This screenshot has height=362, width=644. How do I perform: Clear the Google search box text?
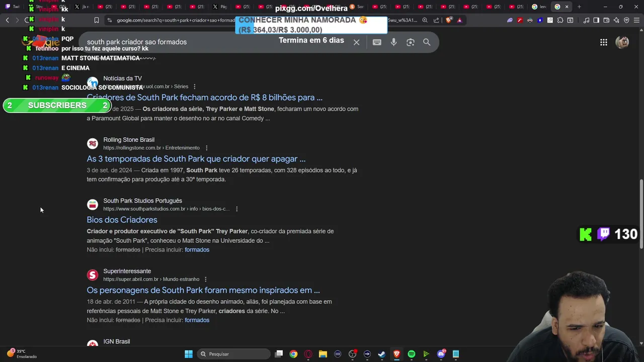point(356,42)
